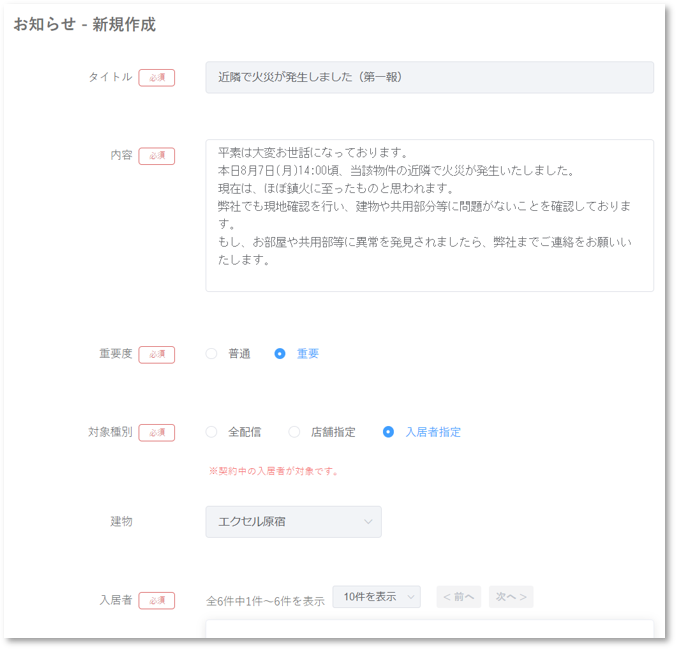Screen dimensions: 676x649
Task: Click the 必須 badge next to タイトル
Action: [156, 78]
